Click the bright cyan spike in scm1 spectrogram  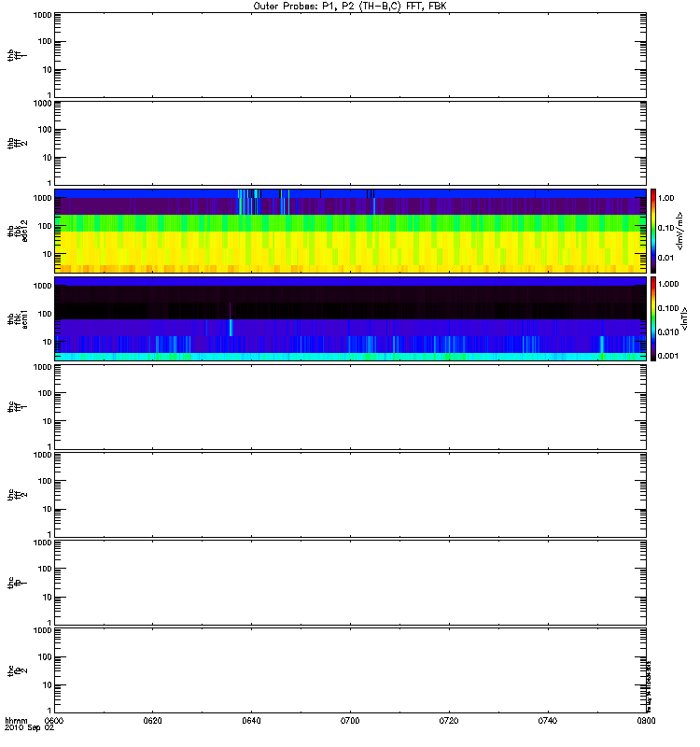point(231,328)
